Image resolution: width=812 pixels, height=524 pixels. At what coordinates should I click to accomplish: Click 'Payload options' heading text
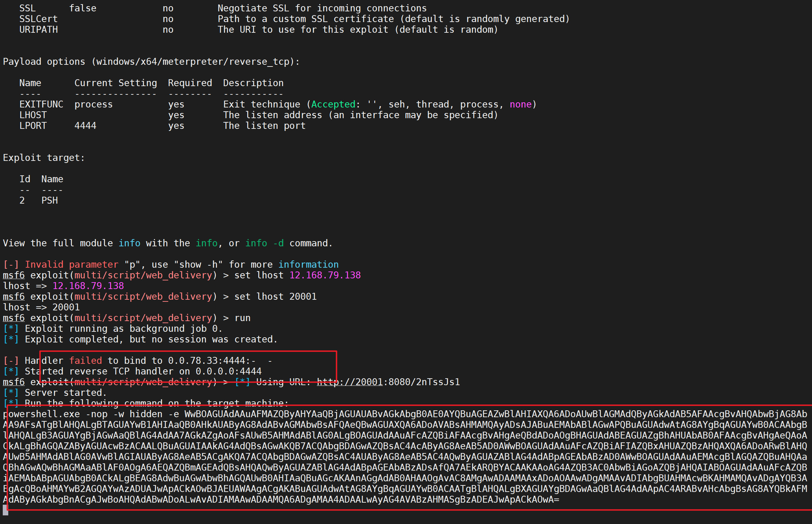click(x=44, y=62)
